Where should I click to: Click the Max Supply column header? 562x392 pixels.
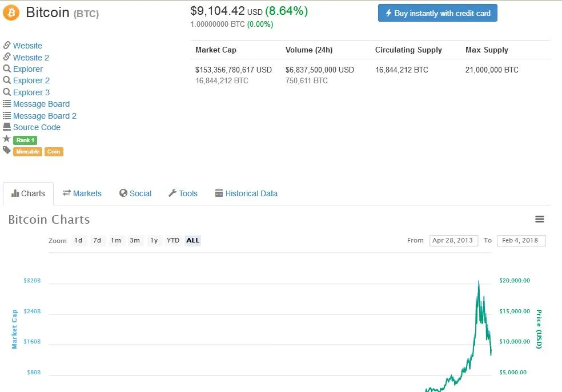click(487, 50)
